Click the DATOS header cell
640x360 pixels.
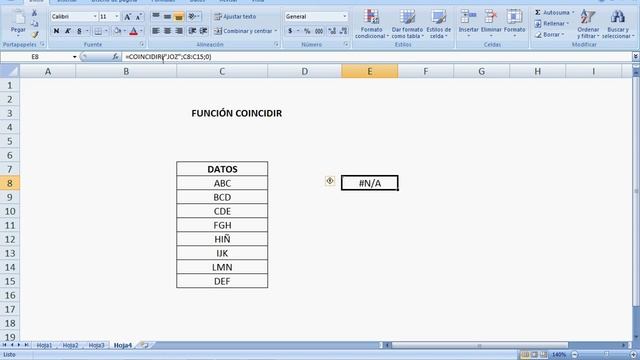[222, 169]
